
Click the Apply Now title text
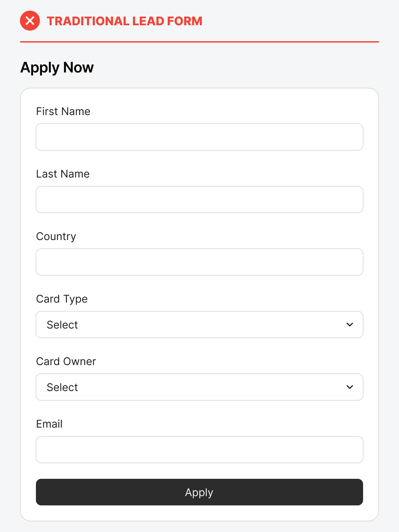coord(57,67)
